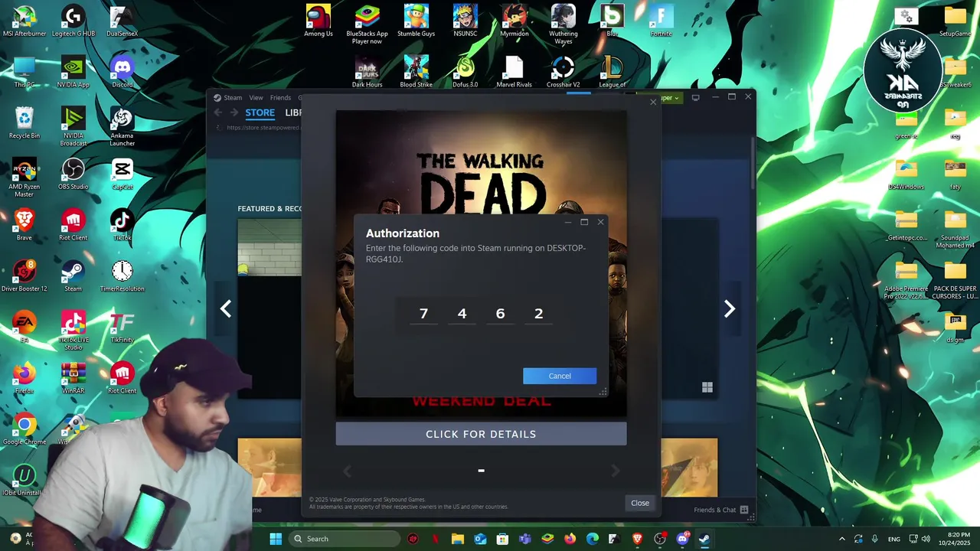Switch to the STORE tab in Steam
Image resolution: width=980 pixels, height=551 pixels.
(260, 112)
